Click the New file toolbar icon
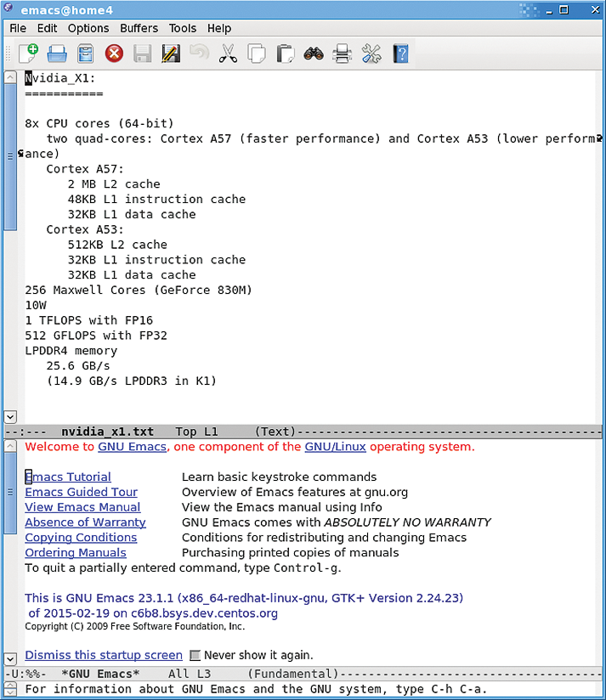The height and width of the screenshot is (700, 606). tap(29, 54)
